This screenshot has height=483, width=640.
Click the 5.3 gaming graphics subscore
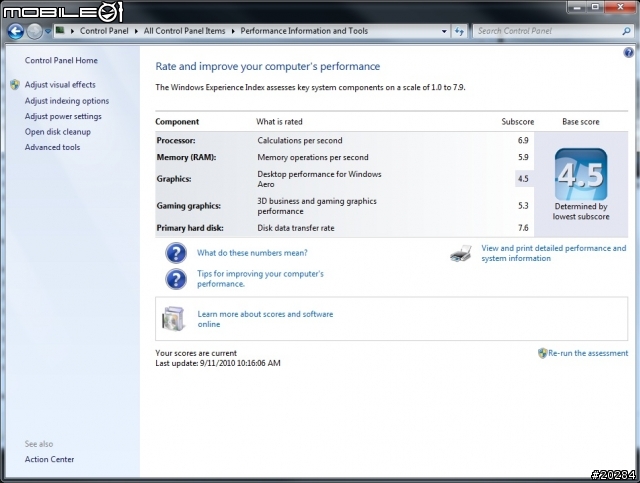pyautogui.click(x=523, y=206)
